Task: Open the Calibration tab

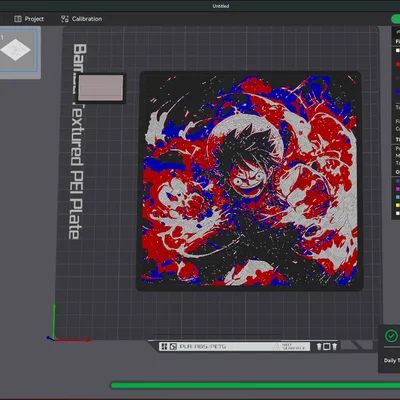Action: 81,19
